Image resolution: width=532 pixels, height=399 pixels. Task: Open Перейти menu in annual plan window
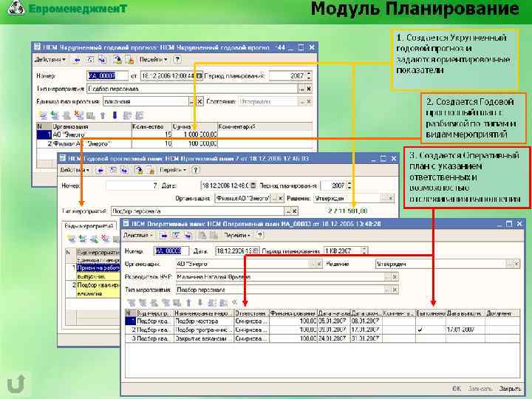pos(173,170)
